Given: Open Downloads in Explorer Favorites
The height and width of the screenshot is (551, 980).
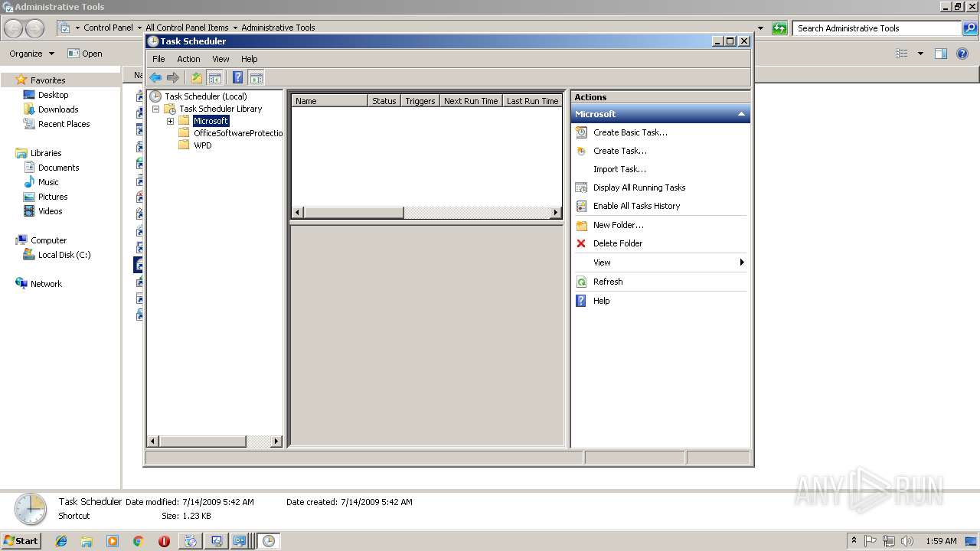Looking at the screenshot, I should coord(58,109).
